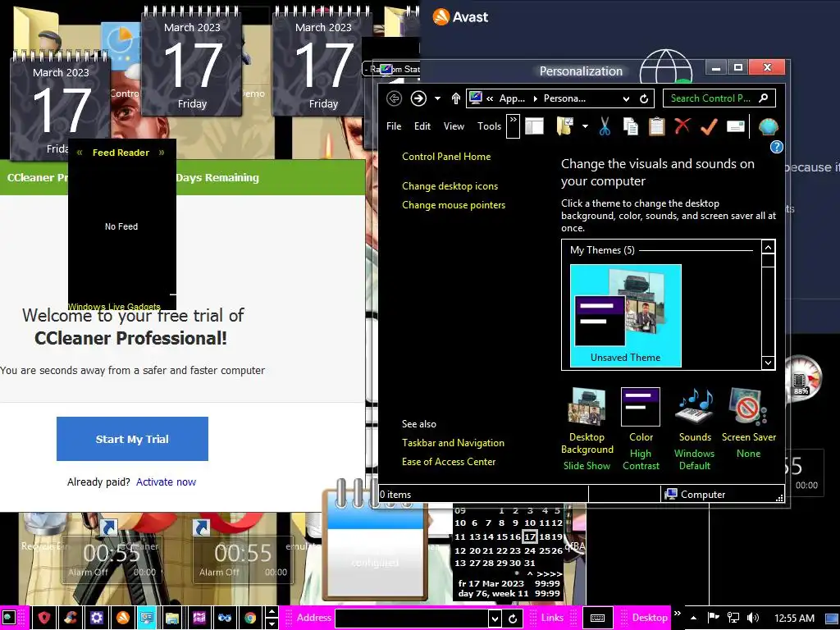The height and width of the screenshot is (630, 840).
Task: Click the E-mail envelope toolbar icon
Action: point(736,126)
